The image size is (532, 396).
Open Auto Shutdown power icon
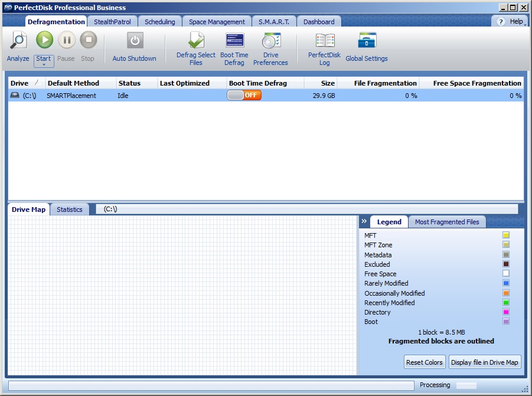tap(135, 40)
